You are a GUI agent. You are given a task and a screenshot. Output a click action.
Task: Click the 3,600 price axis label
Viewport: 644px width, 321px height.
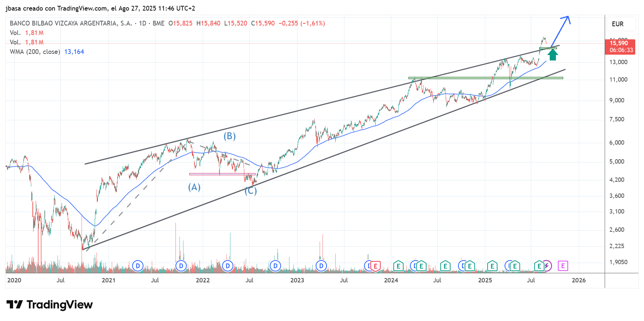tap(617, 196)
